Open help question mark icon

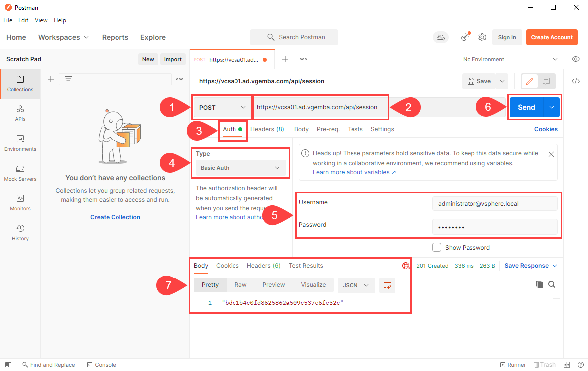click(580, 365)
